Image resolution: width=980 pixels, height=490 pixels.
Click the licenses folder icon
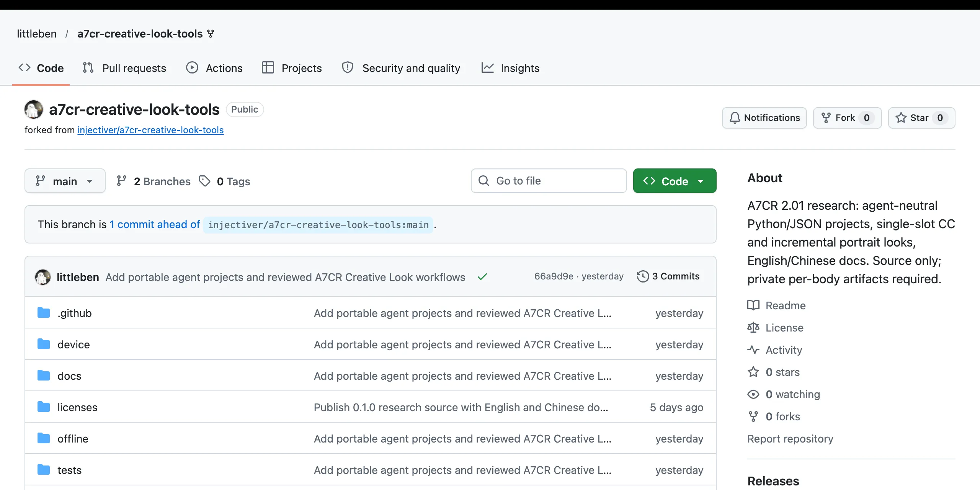click(44, 407)
